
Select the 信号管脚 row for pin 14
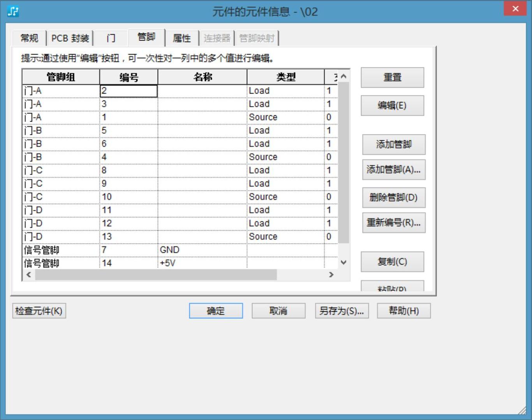click(180, 263)
